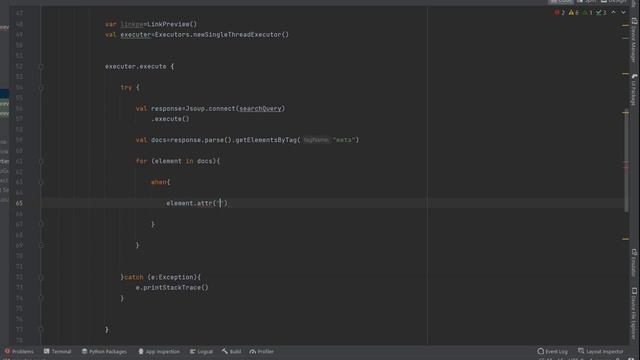640x360 pixels.
Task: Click fold end marker at line 67
Action: [41, 224]
